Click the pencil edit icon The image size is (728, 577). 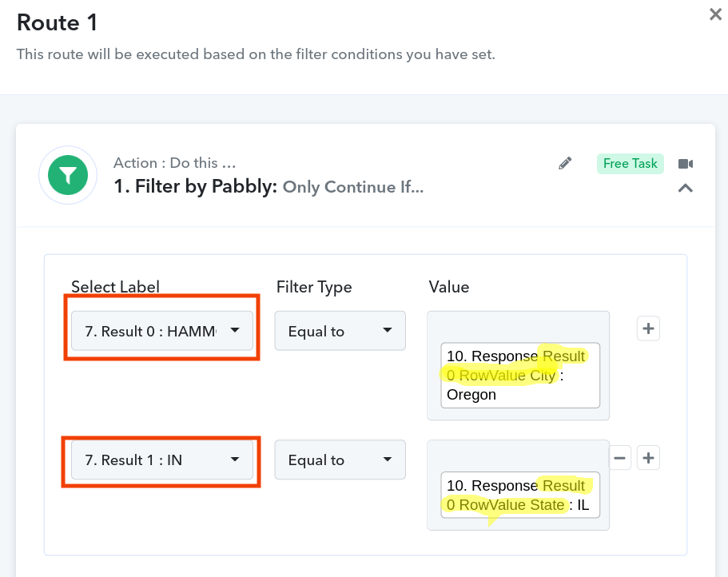(565, 163)
